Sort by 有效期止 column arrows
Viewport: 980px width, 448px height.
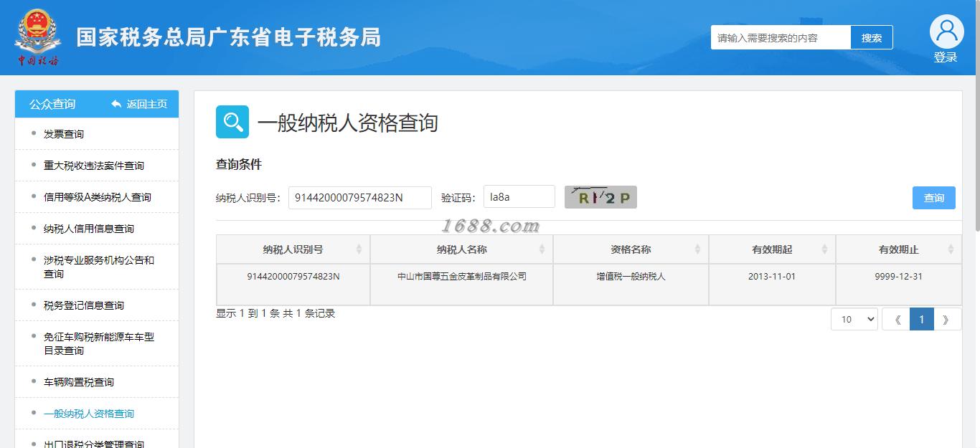pos(951,249)
